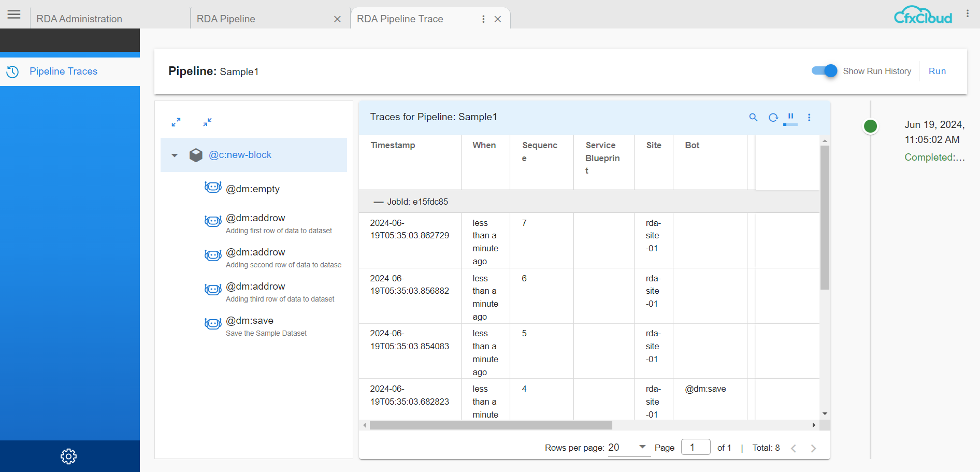Viewport: 980px width, 472px height.
Task: Collapse the @c:new-block tree node
Action: point(175,155)
